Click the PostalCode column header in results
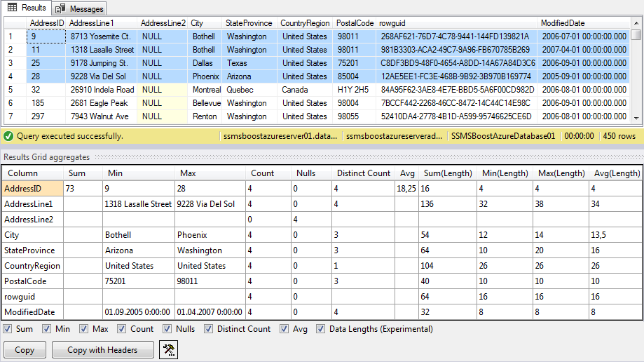 pos(355,23)
